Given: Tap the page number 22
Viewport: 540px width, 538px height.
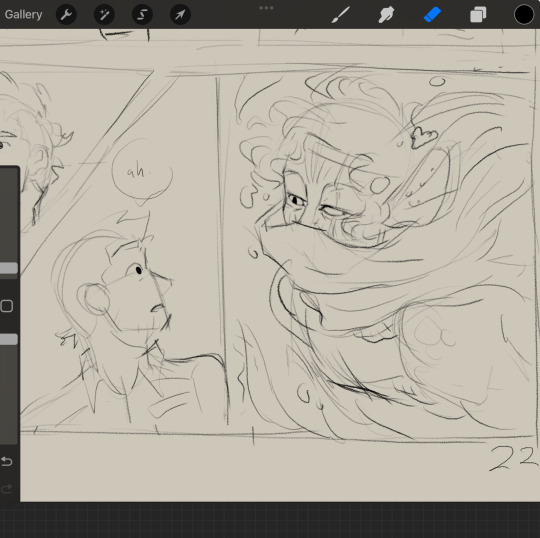Looking at the screenshot, I should point(513,457).
